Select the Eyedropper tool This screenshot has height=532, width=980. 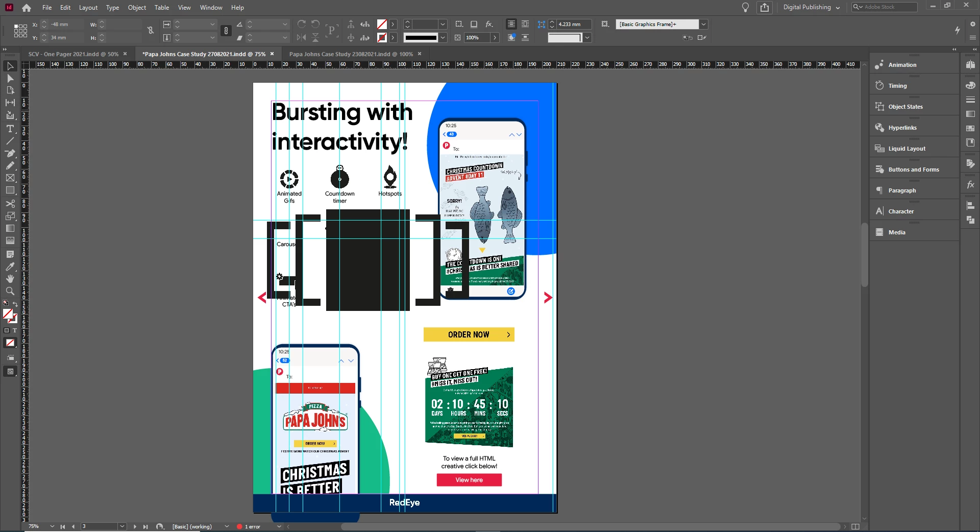(10, 267)
